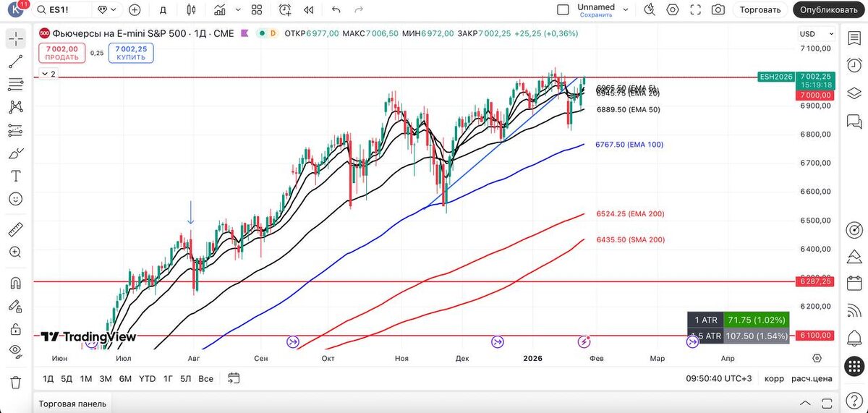Select the 5Д date range
Screen dimensions: 868x413
pos(67,378)
